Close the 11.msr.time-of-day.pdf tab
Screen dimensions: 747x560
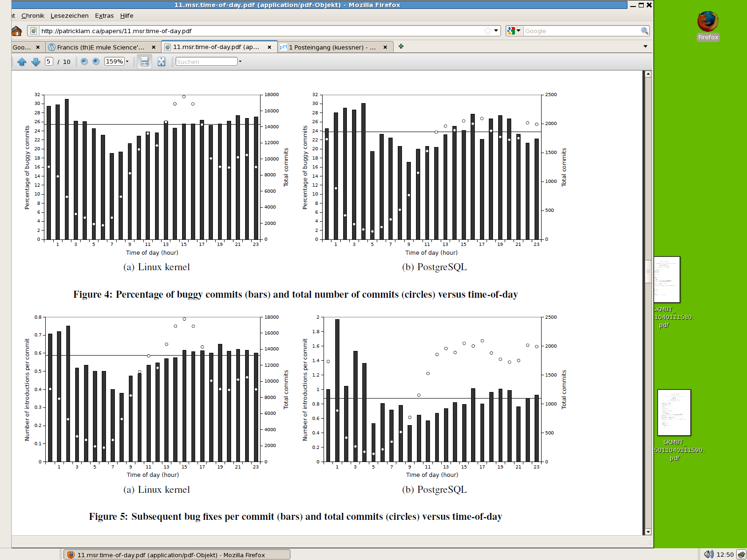pyautogui.click(x=269, y=47)
